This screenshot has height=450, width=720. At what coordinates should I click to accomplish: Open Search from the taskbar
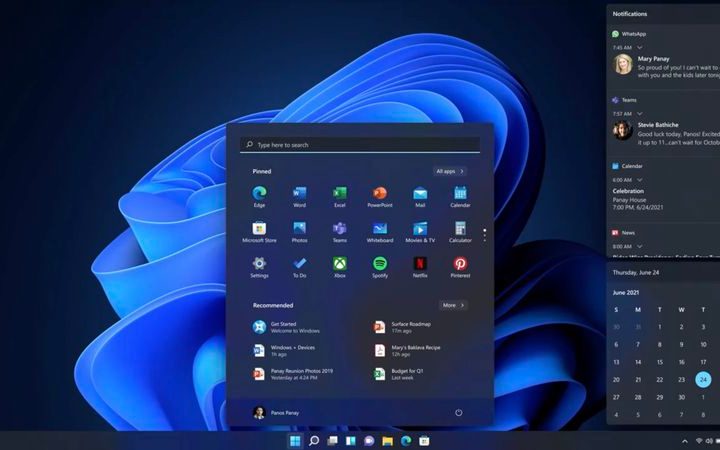(x=314, y=441)
